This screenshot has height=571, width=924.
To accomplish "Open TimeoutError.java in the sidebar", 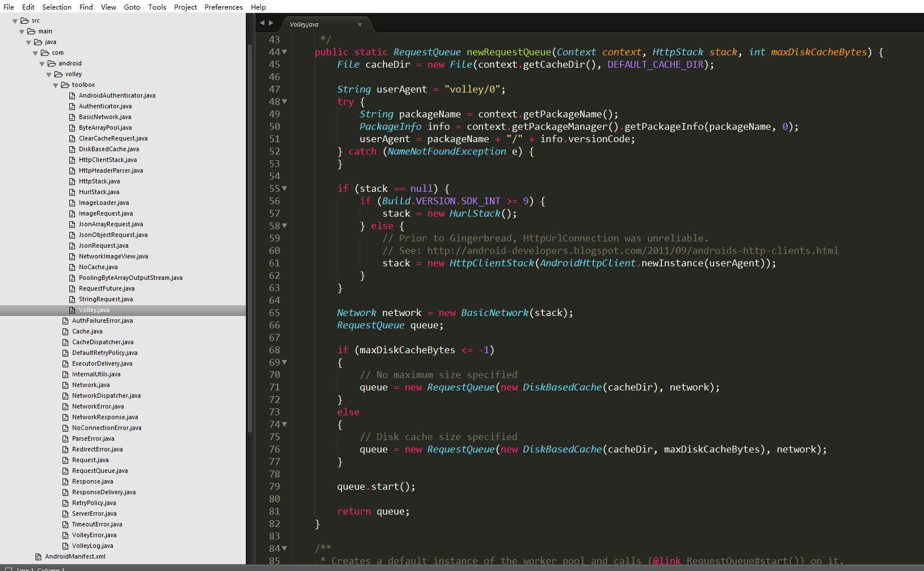I will pos(97,524).
